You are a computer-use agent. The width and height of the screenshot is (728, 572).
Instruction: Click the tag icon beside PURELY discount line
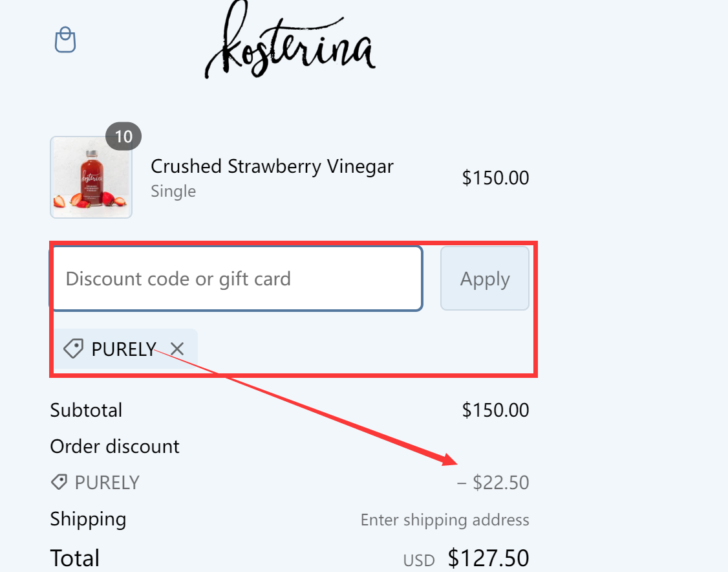[x=59, y=481]
